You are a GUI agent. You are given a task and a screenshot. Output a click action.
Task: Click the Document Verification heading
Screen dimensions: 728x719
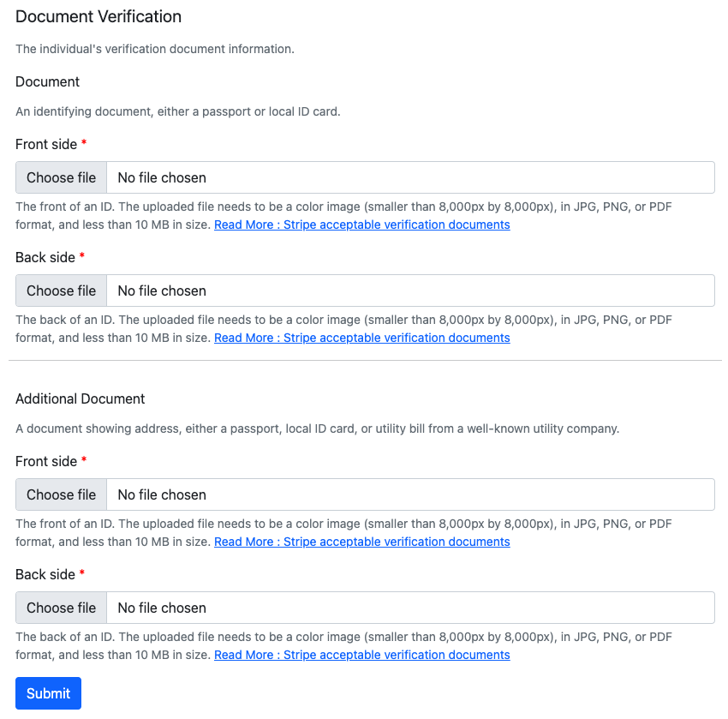coord(98,16)
